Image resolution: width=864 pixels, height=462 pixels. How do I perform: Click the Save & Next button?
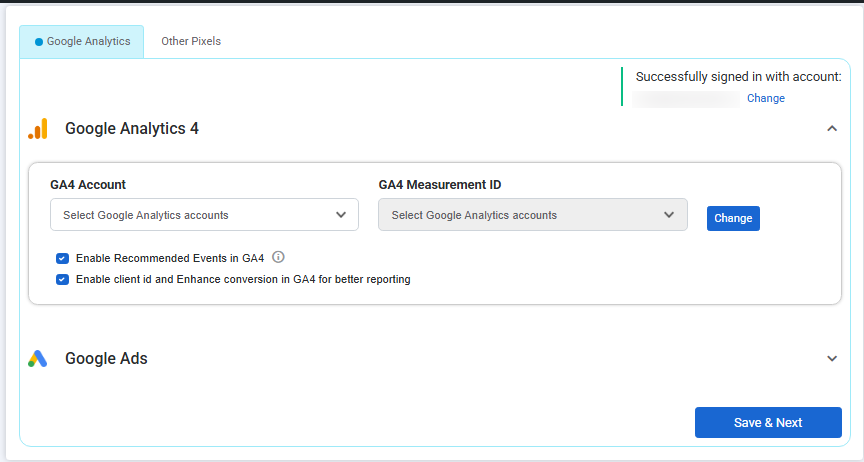coord(768,422)
